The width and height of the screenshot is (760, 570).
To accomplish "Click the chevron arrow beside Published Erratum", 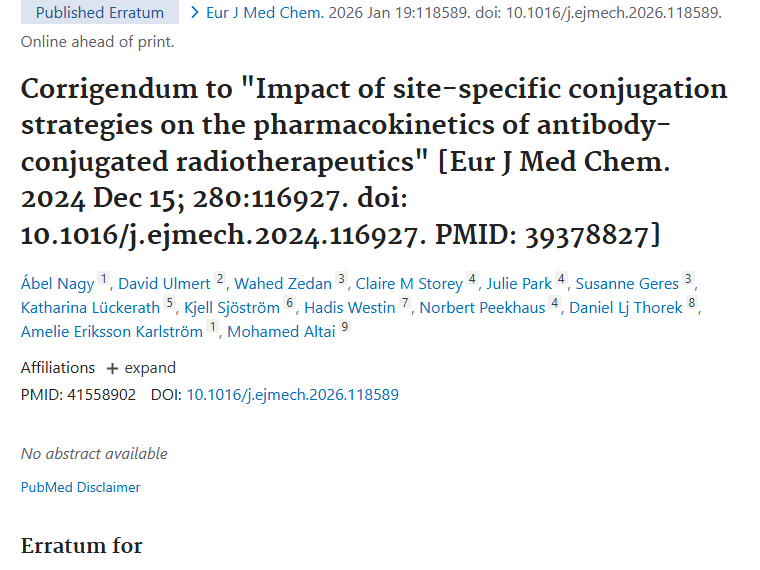I will click(x=195, y=13).
